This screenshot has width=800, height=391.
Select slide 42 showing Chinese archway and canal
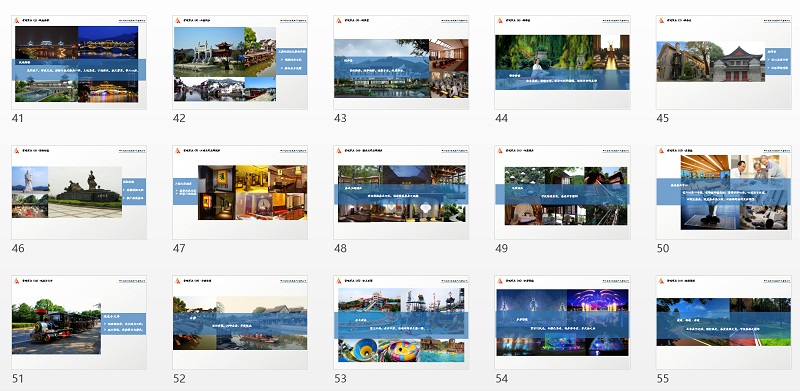(240, 62)
